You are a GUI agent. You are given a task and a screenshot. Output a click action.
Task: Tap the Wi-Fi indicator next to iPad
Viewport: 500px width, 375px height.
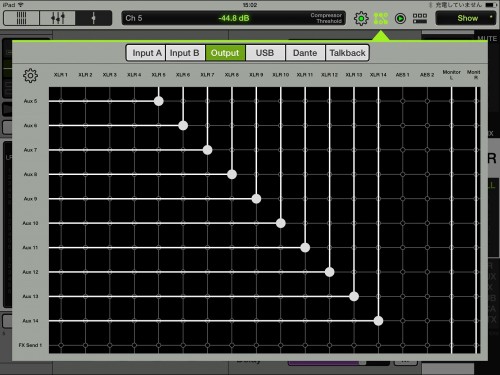[x=21, y=5]
